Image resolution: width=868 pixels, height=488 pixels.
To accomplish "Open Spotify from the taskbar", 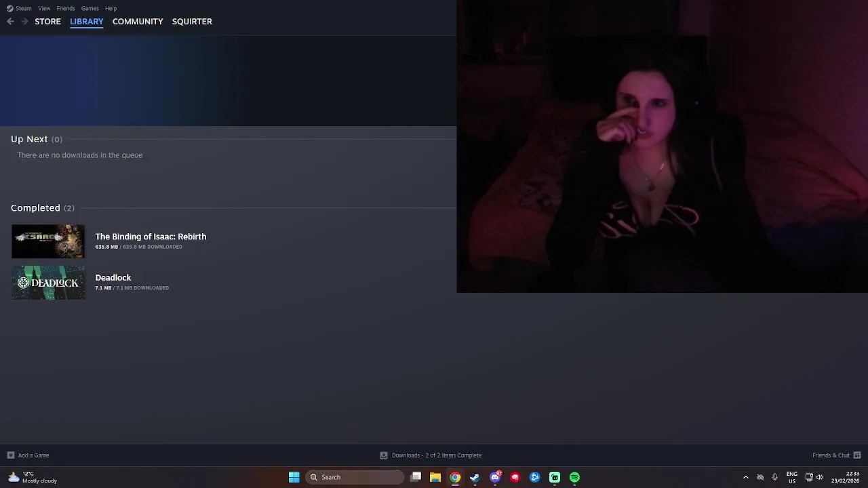I will pyautogui.click(x=574, y=477).
